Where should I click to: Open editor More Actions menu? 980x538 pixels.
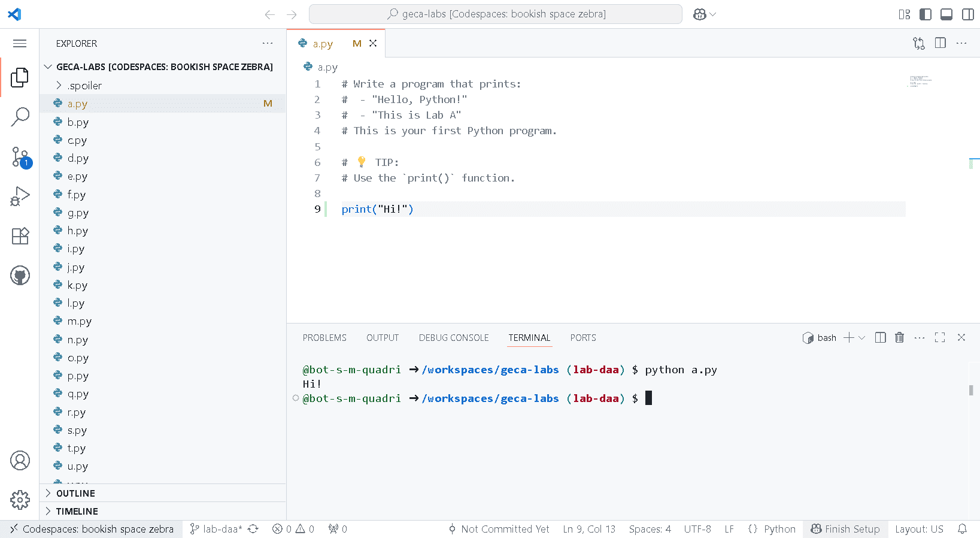961,43
